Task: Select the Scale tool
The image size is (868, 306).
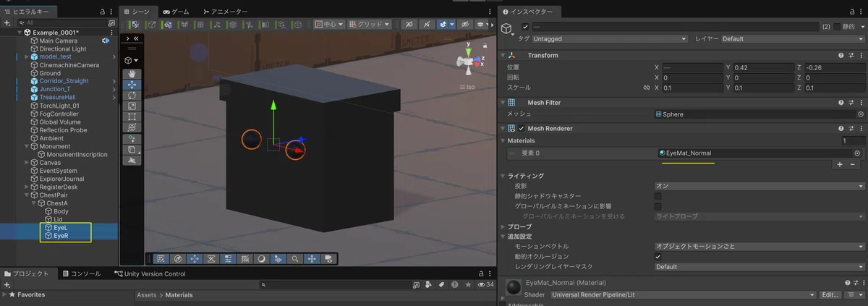Action: [x=132, y=106]
